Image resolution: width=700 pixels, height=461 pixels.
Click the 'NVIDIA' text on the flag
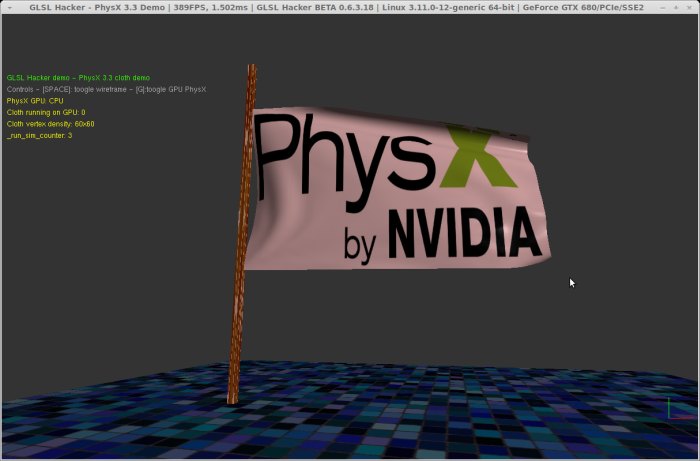pos(466,233)
